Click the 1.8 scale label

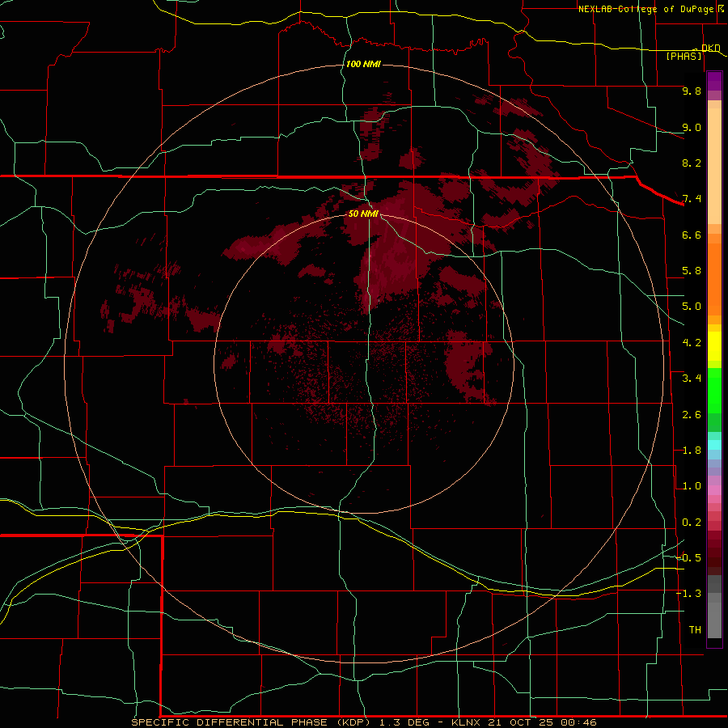point(692,451)
